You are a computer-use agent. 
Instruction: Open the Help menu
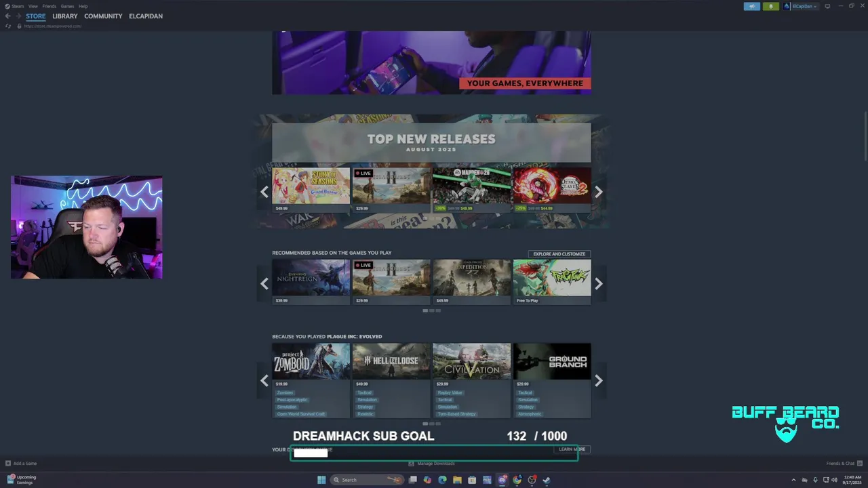[83, 6]
